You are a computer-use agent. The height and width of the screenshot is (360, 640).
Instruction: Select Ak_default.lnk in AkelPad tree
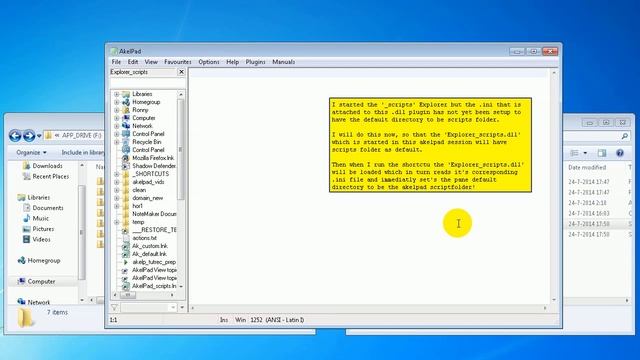(149, 254)
